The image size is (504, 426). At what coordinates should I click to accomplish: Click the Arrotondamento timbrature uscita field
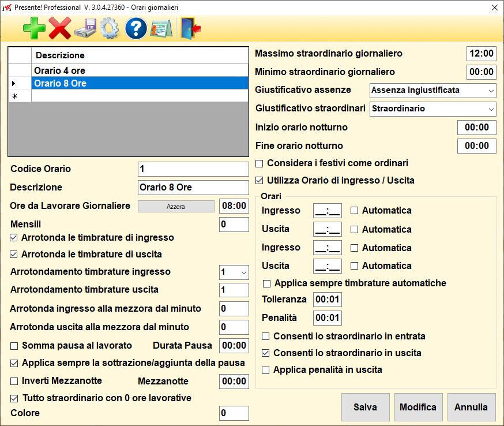(x=234, y=290)
